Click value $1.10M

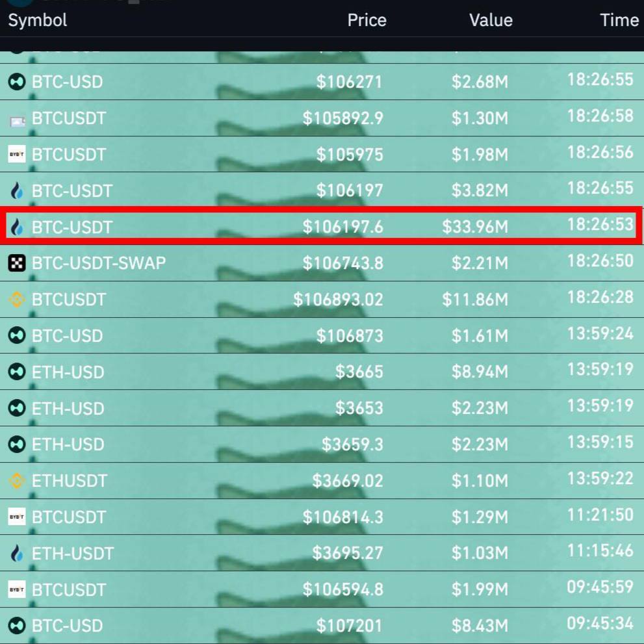pos(480,480)
